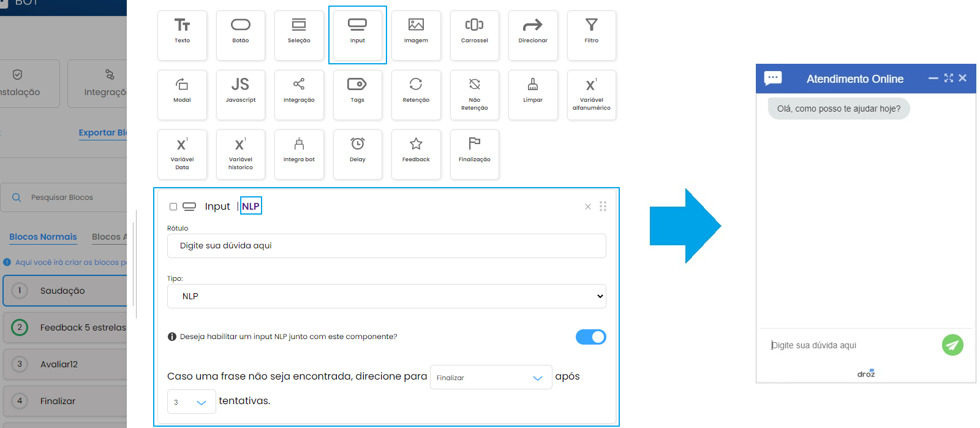Switch to Blocos Normais tab
980x428 pixels.
click(43, 237)
